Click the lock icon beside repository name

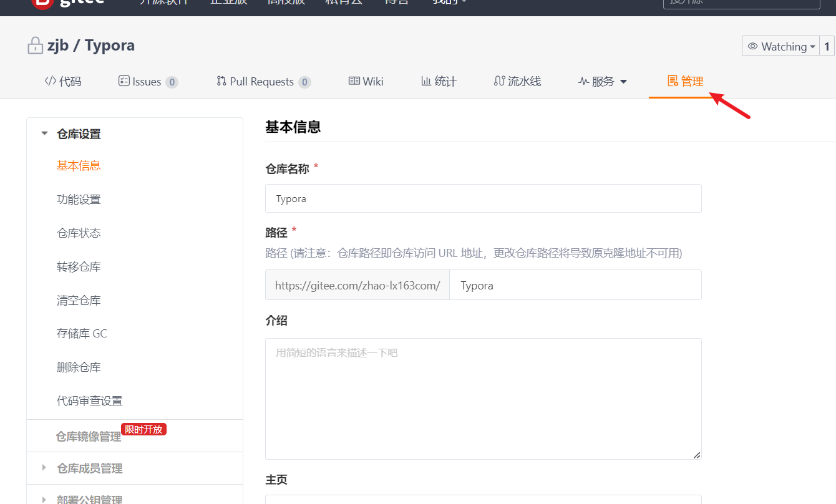coord(35,45)
